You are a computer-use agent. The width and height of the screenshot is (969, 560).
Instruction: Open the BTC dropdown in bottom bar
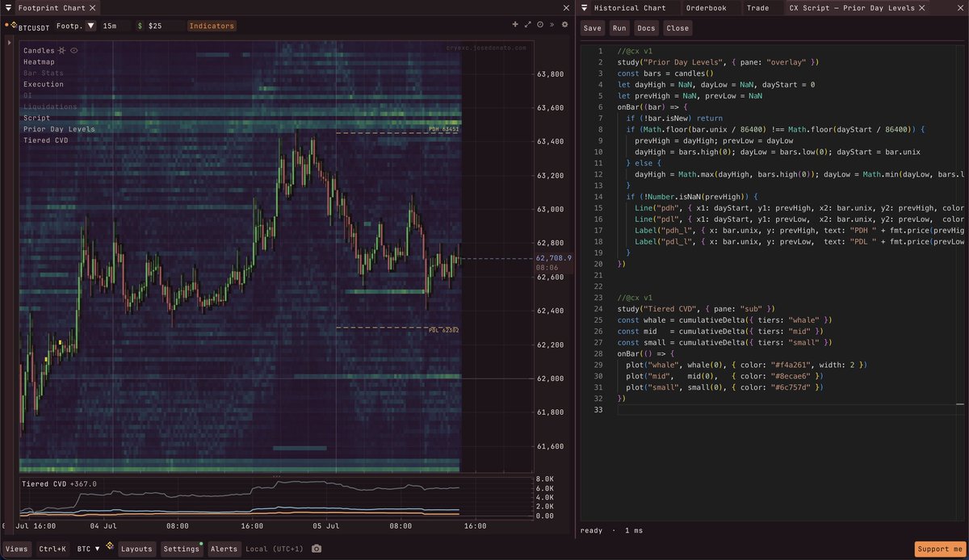(89, 549)
